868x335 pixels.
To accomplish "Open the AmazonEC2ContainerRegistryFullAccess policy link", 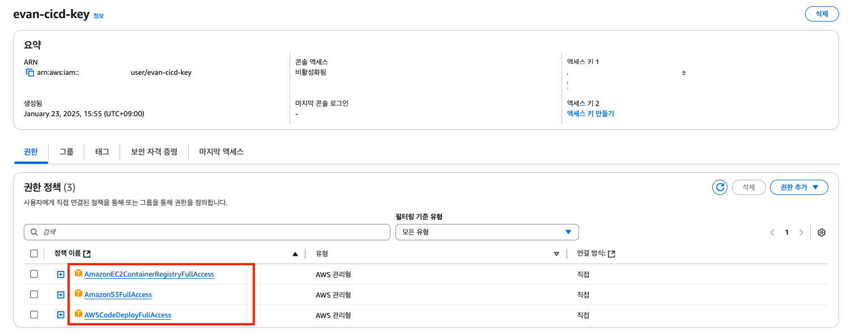I will click(x=149, y=274).
